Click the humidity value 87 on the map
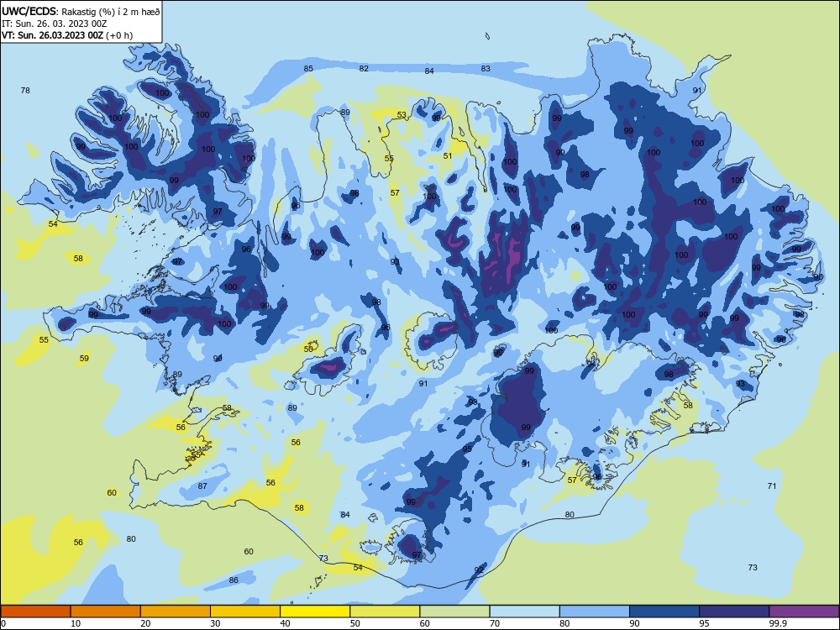The width and height of the screenshot is (840, 630). pyautogui.click(x=202, y=486)
